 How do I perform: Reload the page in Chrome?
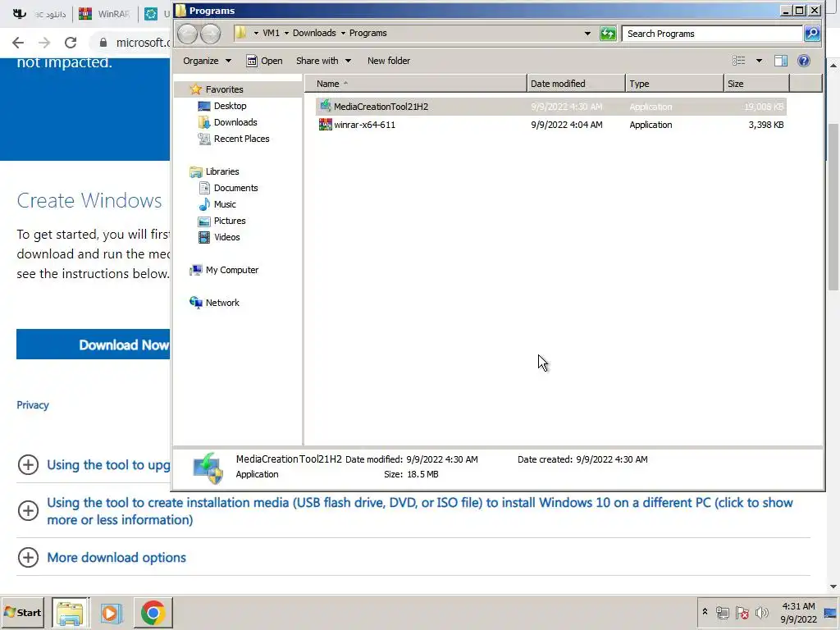pos(71,43)
